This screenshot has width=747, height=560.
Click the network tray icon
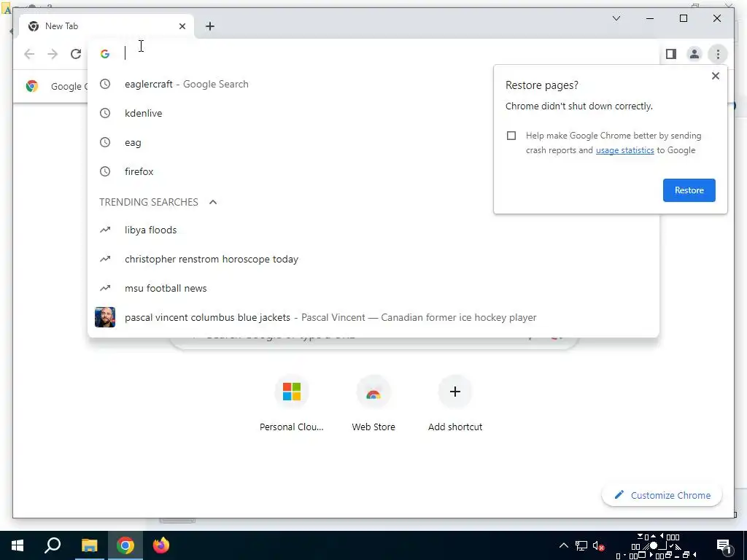coord(581,545)
